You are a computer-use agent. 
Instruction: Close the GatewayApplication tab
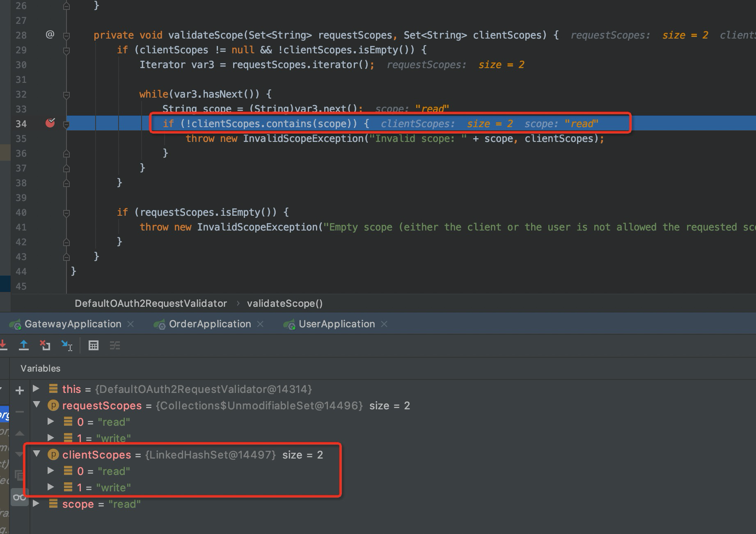pyautogui.click(x=131, y=324)
